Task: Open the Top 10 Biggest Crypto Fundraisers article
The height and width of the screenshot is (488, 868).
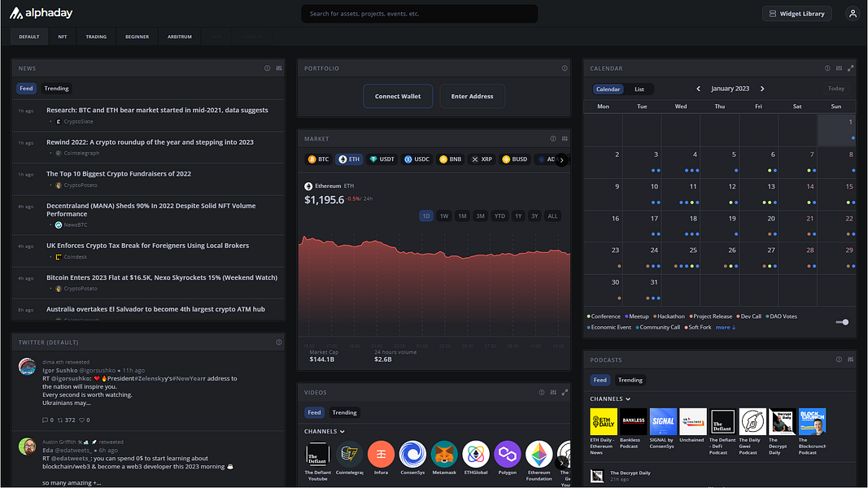Action: coord(119,174)
